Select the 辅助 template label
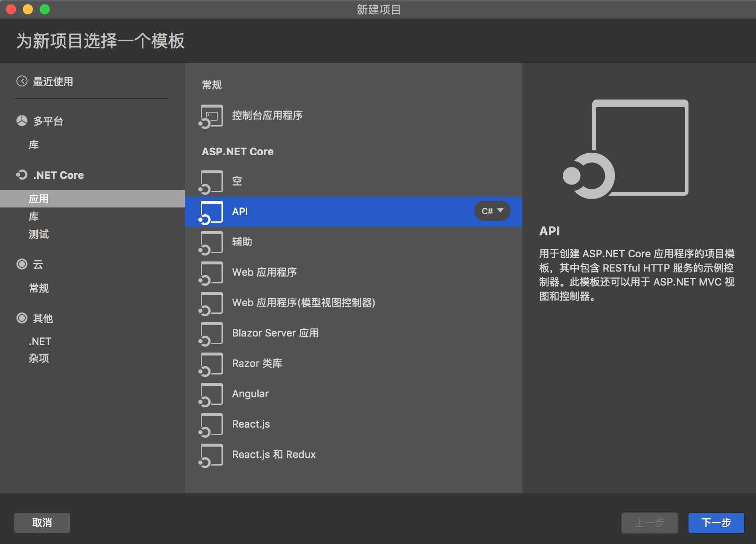The width and height of the screenshot is (756, 544). tap(242, 242)
